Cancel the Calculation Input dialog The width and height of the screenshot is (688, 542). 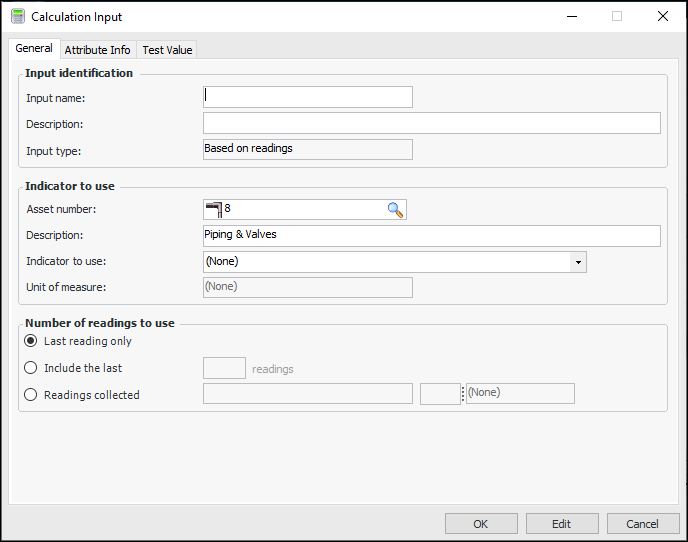(642, 524)
